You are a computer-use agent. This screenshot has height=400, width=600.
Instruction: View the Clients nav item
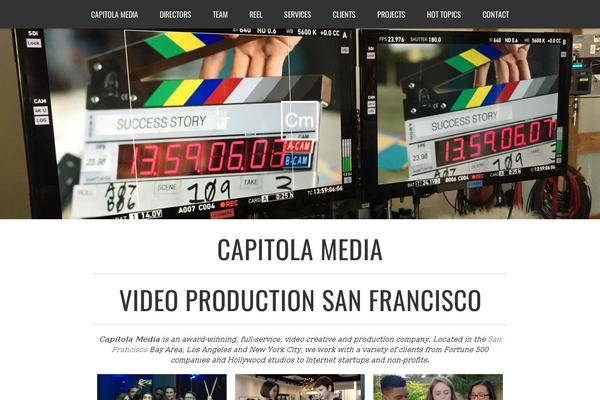(344, 15)
